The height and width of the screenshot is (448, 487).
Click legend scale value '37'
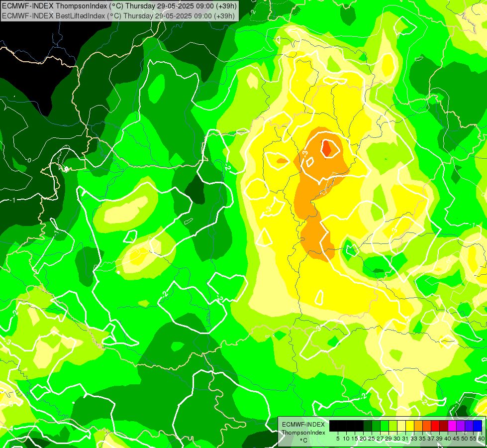431,439
